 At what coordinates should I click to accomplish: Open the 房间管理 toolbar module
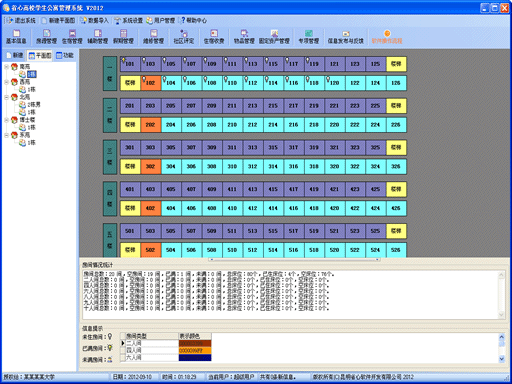point(46,37)
